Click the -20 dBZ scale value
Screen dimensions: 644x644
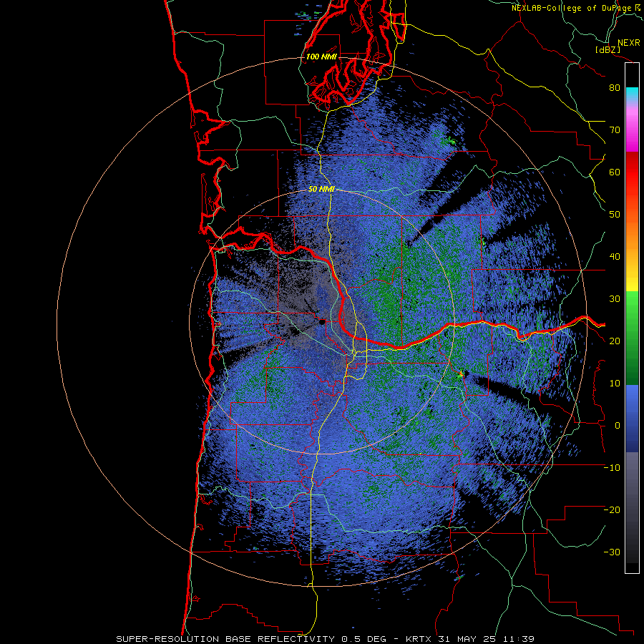click(612, 510)
